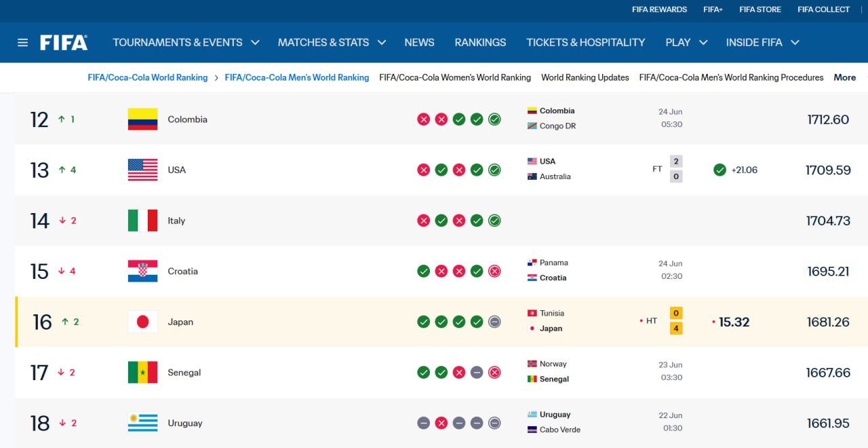Open the More submenu option
The width and height of the screenshot is (868, 448).
tap(845, 77)
